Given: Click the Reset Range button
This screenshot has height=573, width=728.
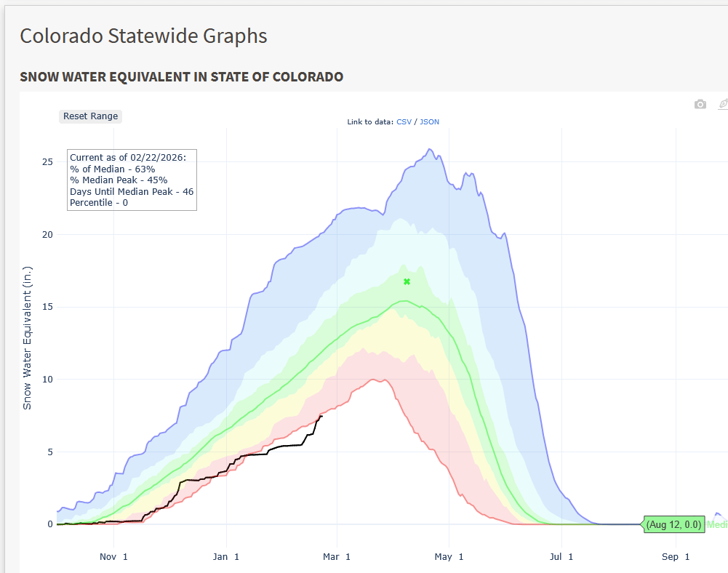Looking at the screenshot, I should coord(90,116).
